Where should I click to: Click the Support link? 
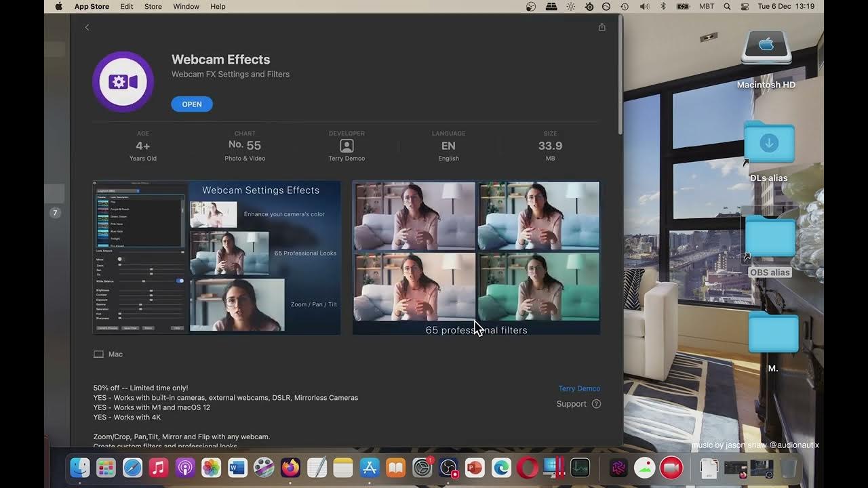point(571,404)
